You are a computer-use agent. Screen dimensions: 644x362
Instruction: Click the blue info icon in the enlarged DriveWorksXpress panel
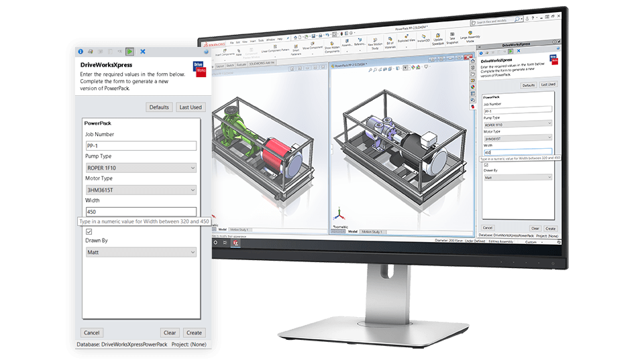click(x=80, y=52)
